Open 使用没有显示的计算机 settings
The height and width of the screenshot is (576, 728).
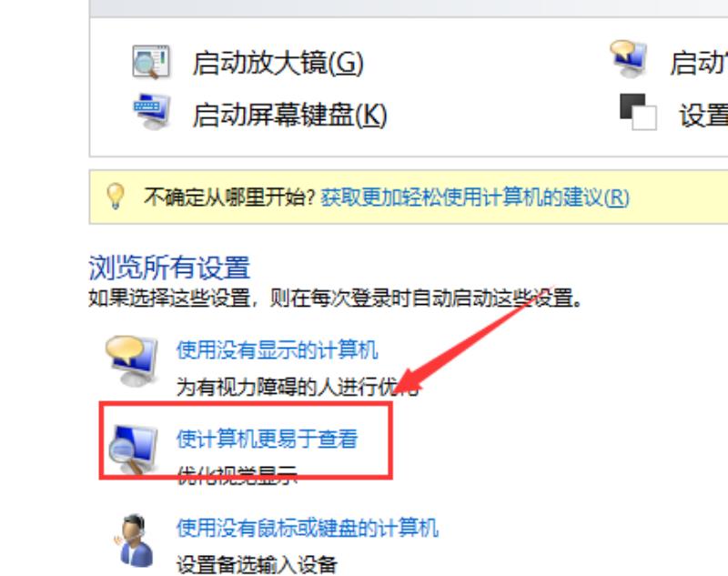278,349
